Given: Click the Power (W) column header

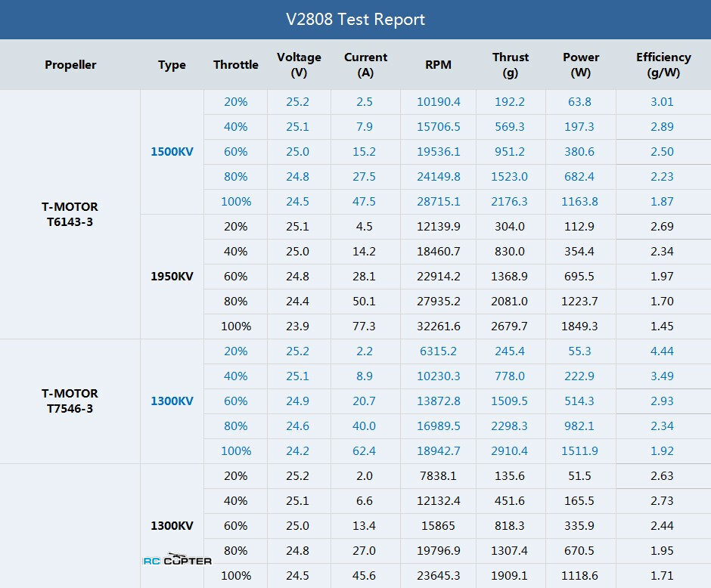Looking at the screenshot, I should click(581, 65).
